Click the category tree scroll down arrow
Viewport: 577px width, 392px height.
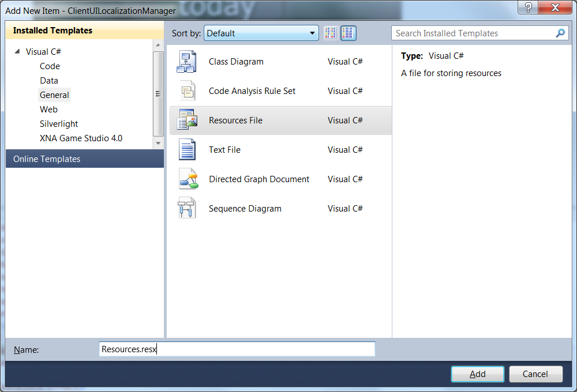(x=158, y=143)
